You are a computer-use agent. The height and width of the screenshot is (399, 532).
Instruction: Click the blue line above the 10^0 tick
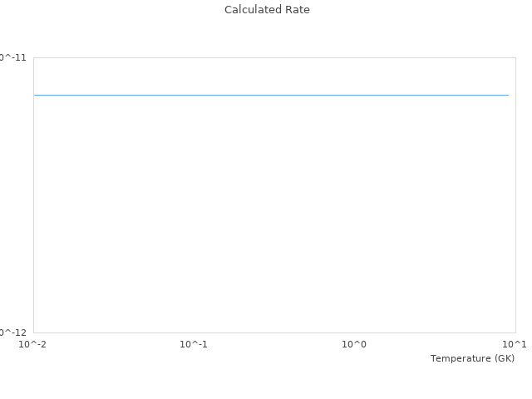(354, 95)
